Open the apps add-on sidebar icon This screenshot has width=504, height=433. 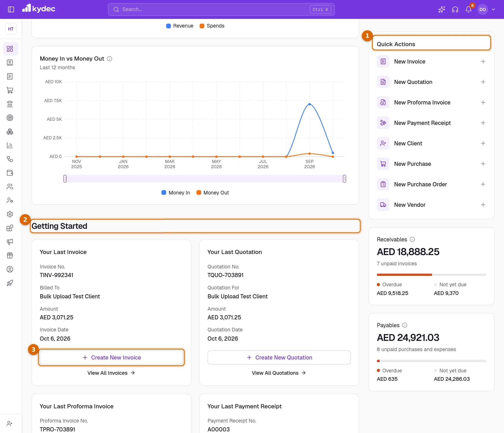[10, 228]
